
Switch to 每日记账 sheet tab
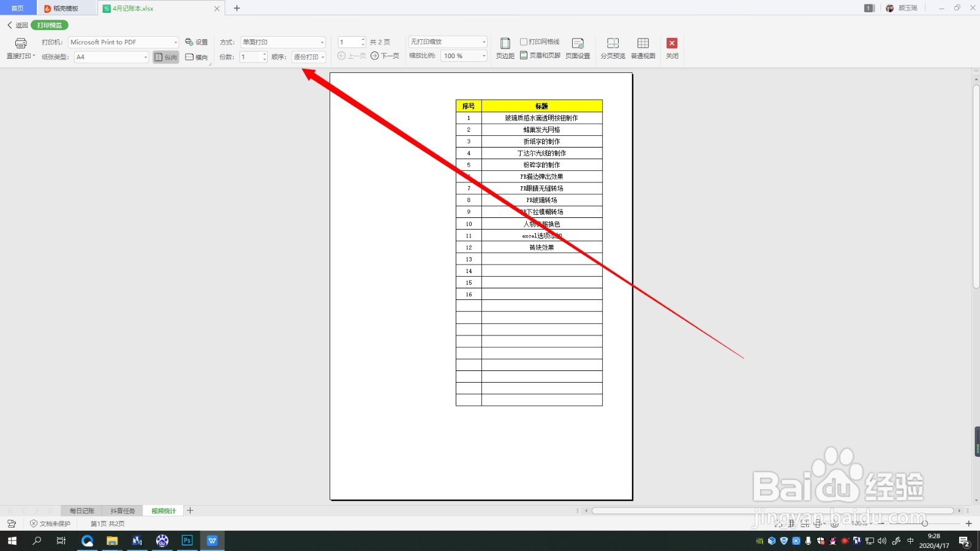81,511
